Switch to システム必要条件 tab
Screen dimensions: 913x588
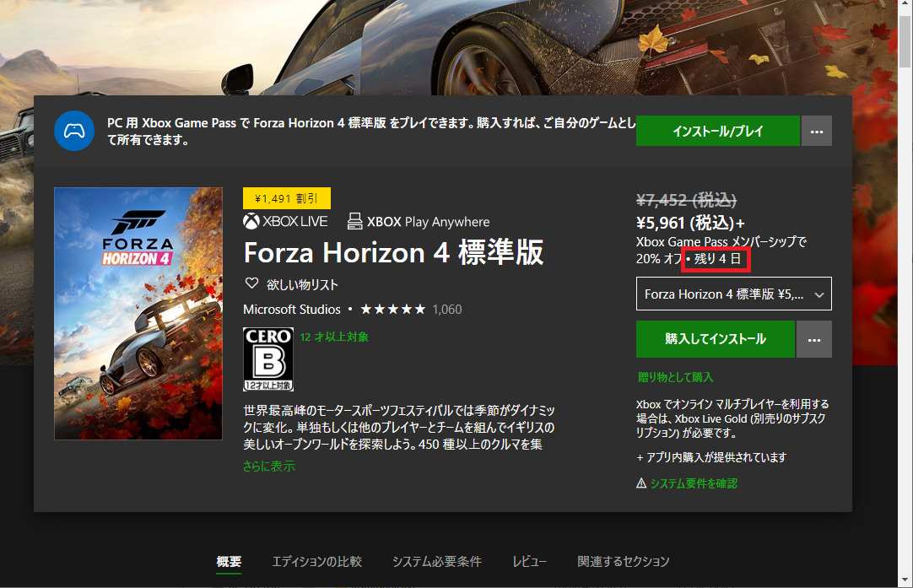pyautogui.click(x=437, y=561)
